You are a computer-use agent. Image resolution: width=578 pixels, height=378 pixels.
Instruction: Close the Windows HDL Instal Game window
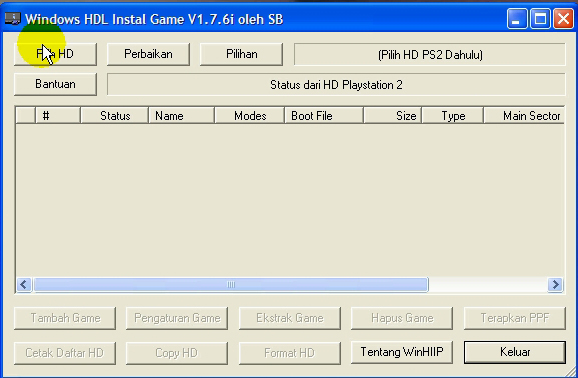click(x=563, y=19)
